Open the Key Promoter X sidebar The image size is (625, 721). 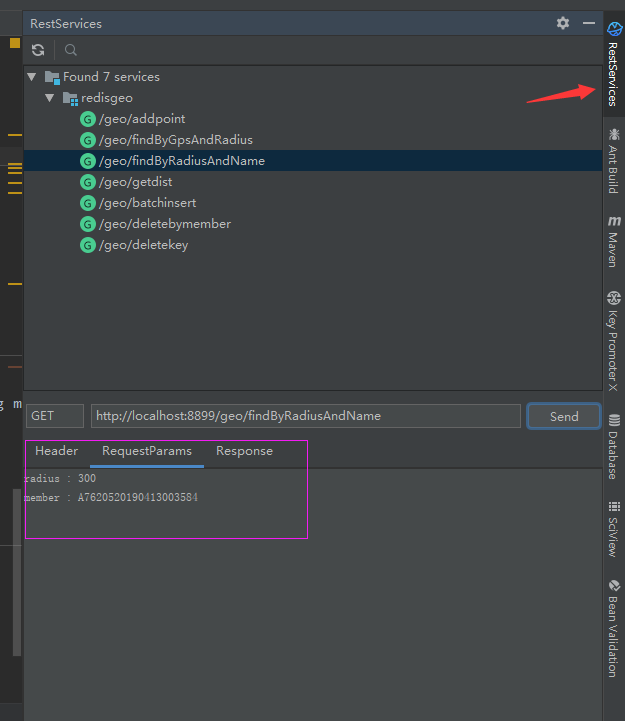click(614, 340)
